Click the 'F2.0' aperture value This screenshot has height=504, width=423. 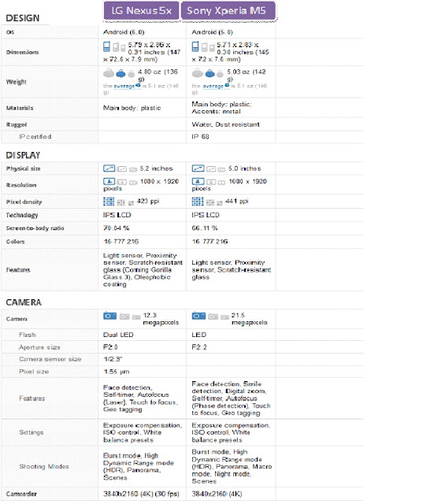click(110, 347)
